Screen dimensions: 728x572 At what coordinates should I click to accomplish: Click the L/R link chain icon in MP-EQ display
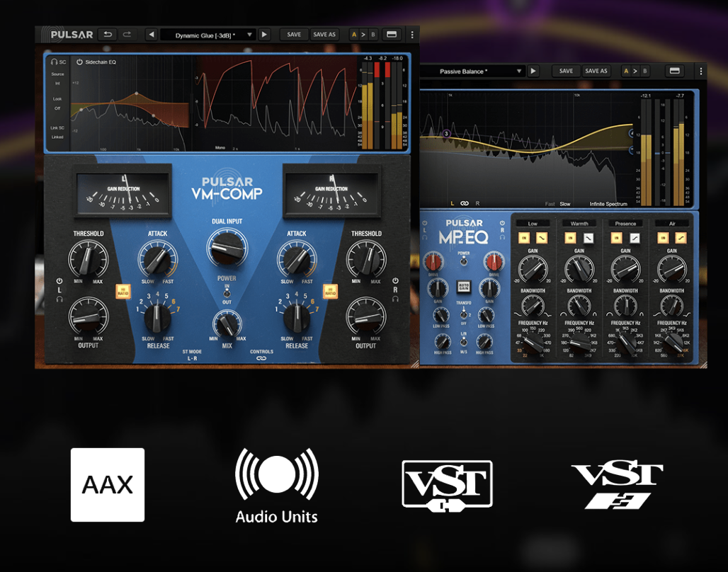tap(465, 204)
